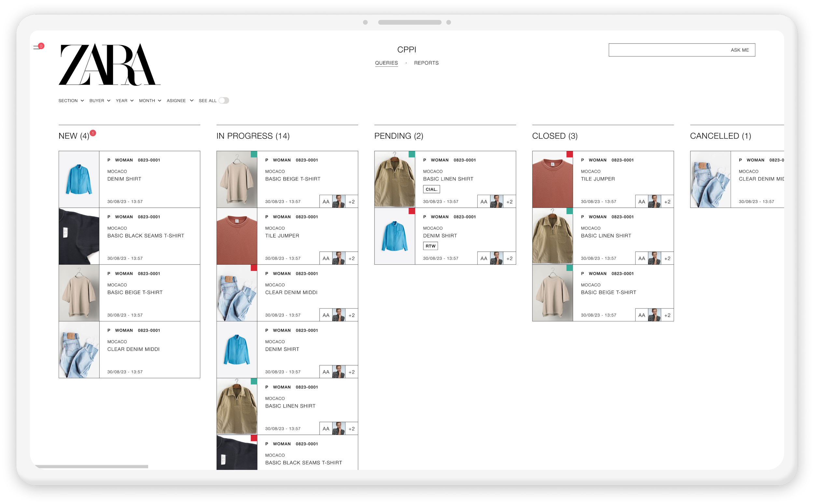Click assignee avatar photo on Tile Jumper in-progress card
Image resolution: width=814 pixels, height=504 pixels.
pyautogui.click(x=338, y=258)
